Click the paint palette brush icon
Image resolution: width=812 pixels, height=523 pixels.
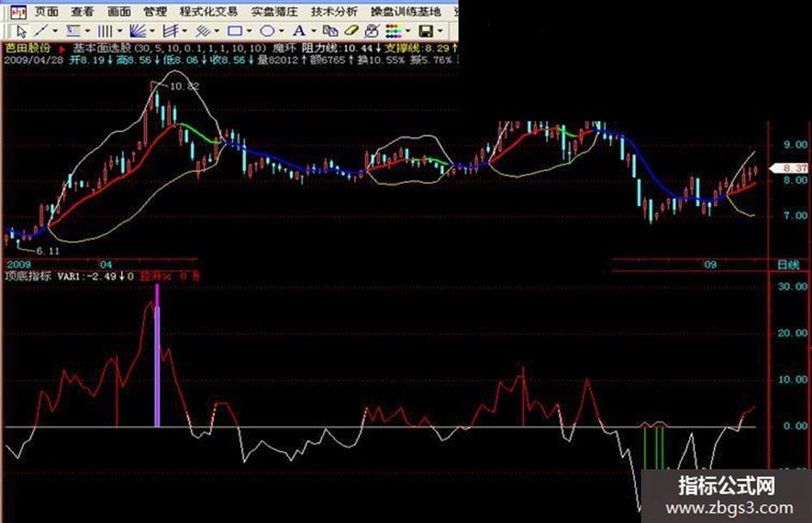click(x=372, y=32)
